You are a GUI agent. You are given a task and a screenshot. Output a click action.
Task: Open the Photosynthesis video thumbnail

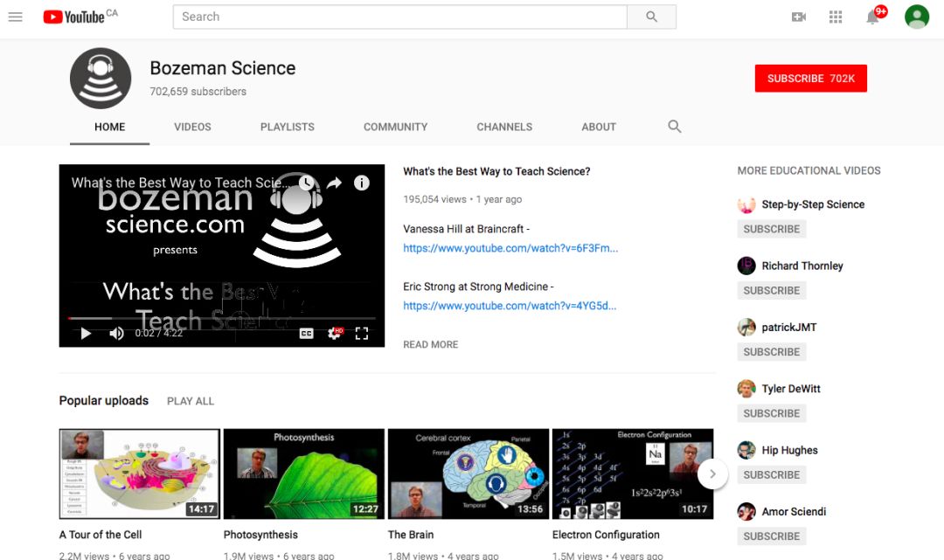(303, 474)
